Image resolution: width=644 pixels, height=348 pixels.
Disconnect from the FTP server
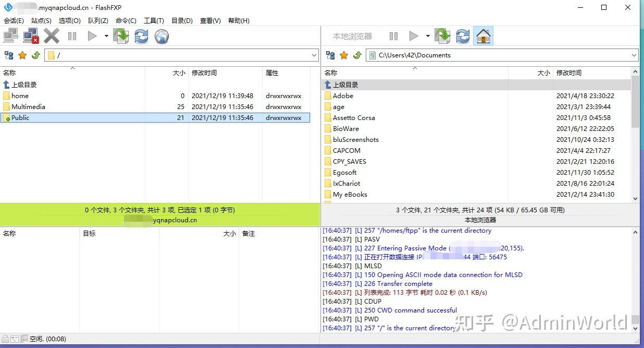point(29,35)
